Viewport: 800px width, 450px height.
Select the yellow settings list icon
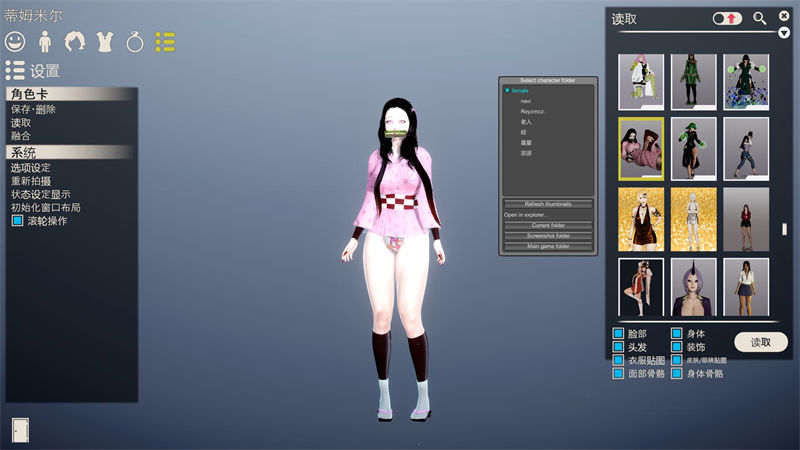point(165,42)
